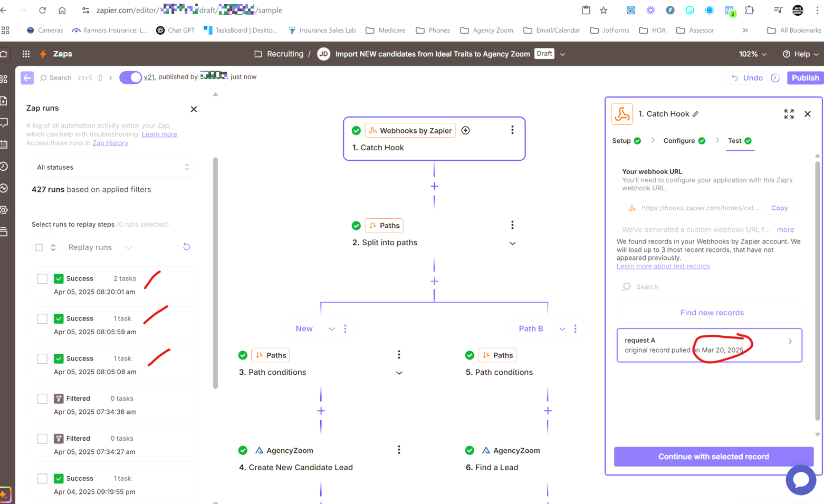The image size is (824, 504).
Task: Open Learn more about test records link
Action: coord(663,266)
